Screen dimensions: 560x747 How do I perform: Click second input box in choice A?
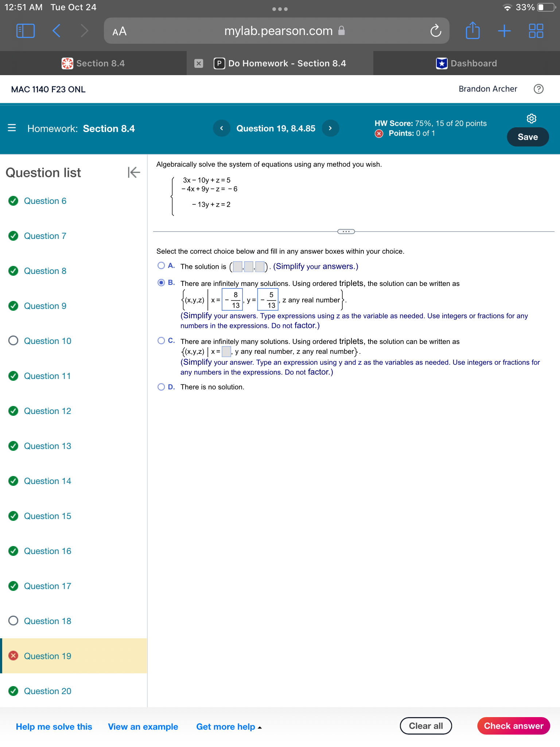point(249,267)
